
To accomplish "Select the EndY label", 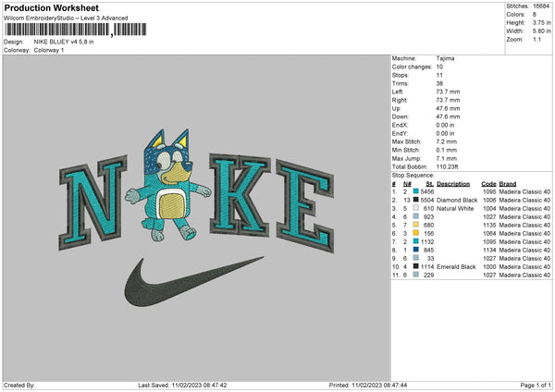I will [x=400, y=134].
